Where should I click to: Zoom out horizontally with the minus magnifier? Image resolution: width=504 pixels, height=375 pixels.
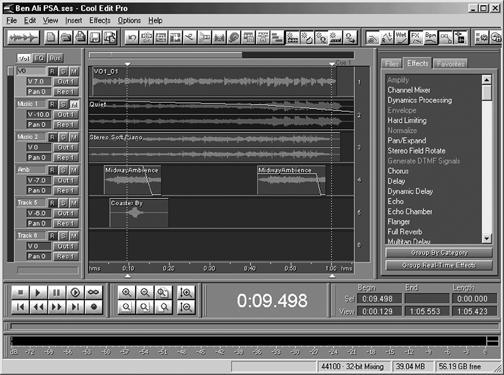coord(145,292)
